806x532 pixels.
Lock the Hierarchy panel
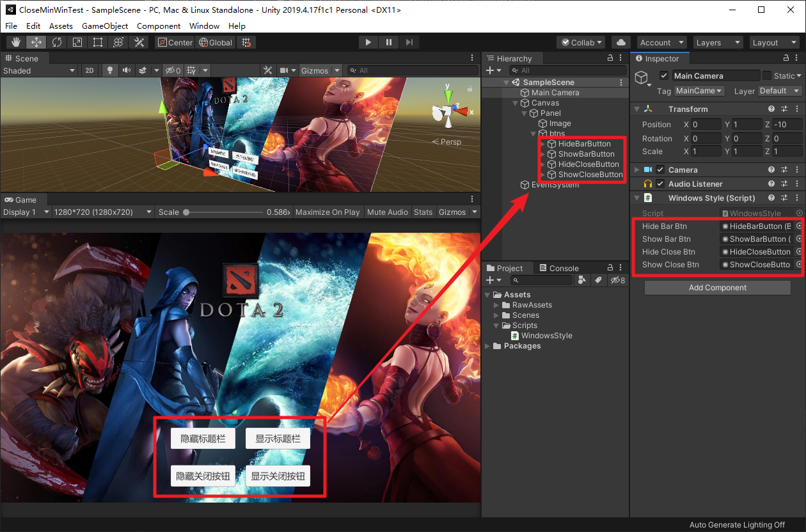tap(610, 58)
